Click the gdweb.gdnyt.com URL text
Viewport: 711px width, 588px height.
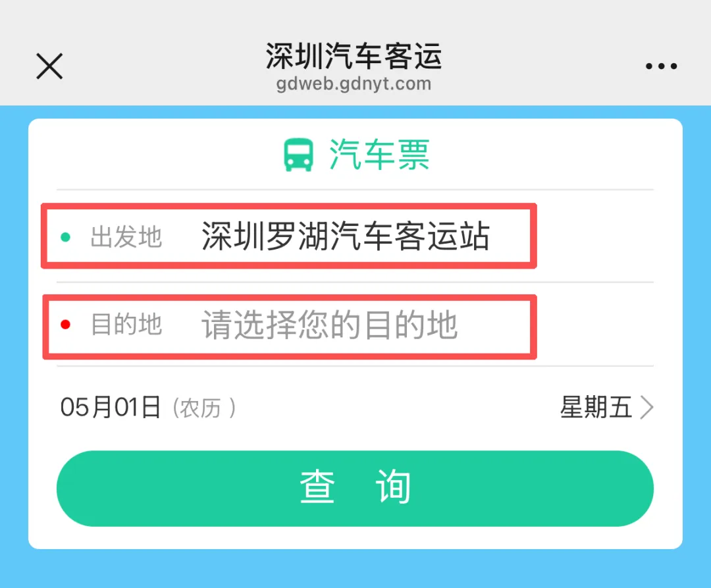(x=354, y=84)
